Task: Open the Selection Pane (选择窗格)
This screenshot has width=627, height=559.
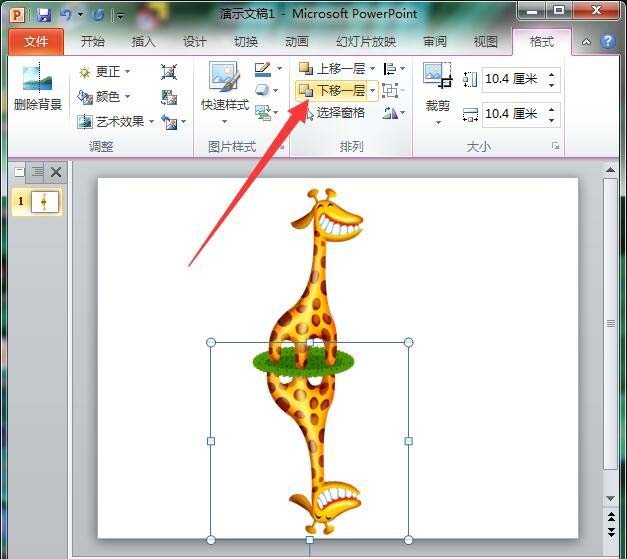Action: [x=334, y=113]
